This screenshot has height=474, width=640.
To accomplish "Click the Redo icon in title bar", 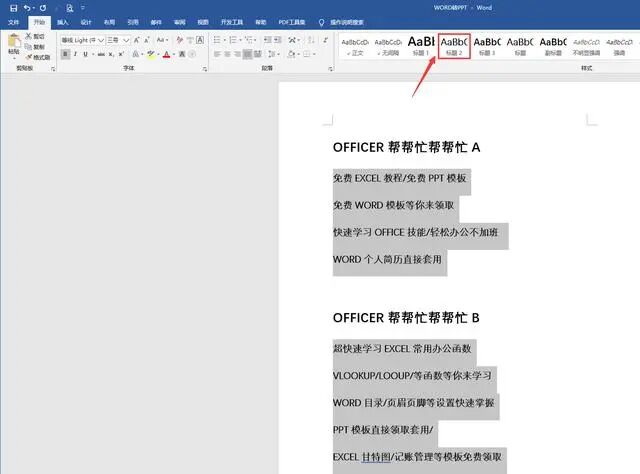I will click(x=43, y=8).
